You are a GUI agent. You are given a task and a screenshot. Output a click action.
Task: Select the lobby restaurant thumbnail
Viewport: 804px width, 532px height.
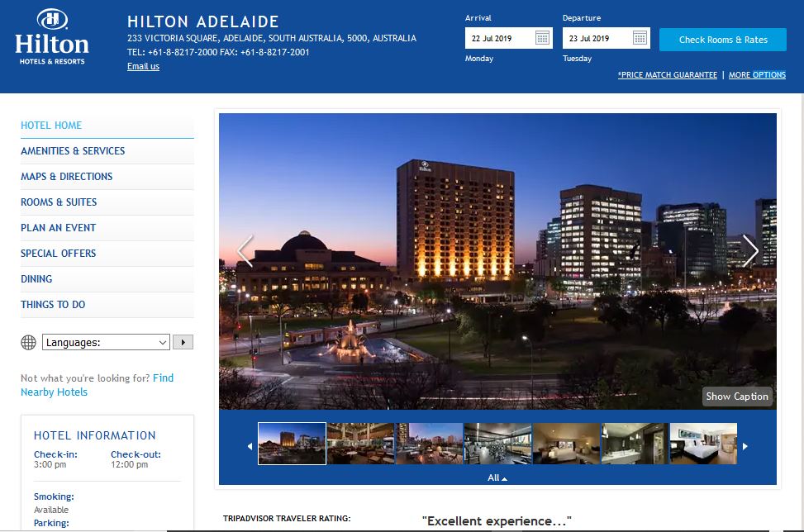(x=360, y=444)
